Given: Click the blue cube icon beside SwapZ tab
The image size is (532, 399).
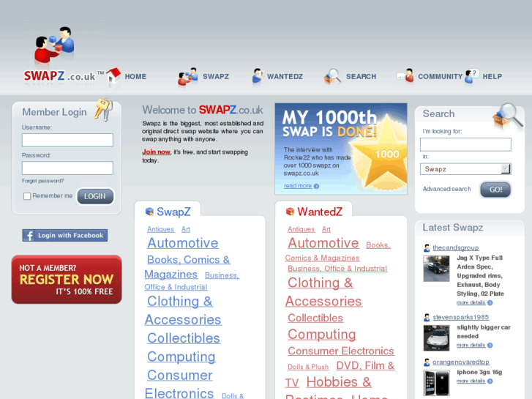Looking at the screenshot, I should coord(149,212).
